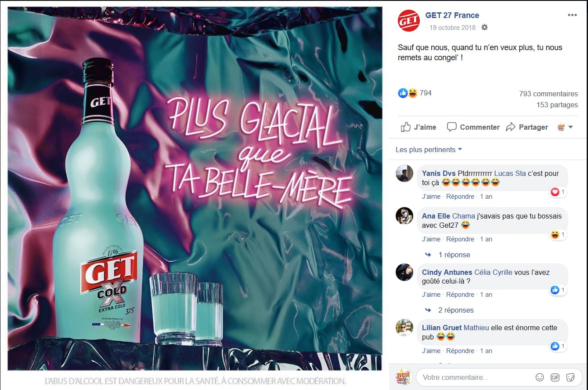Click the sticker icon in comment box
Viewport: 588px width, 390px height.
click(570, 377)
